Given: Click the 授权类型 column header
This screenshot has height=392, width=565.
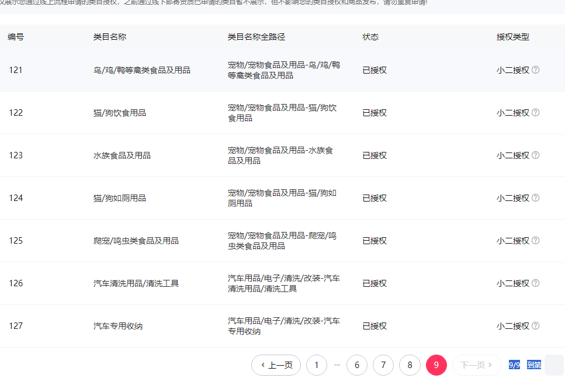Looking at the screenshot, I should coord(512,37).
